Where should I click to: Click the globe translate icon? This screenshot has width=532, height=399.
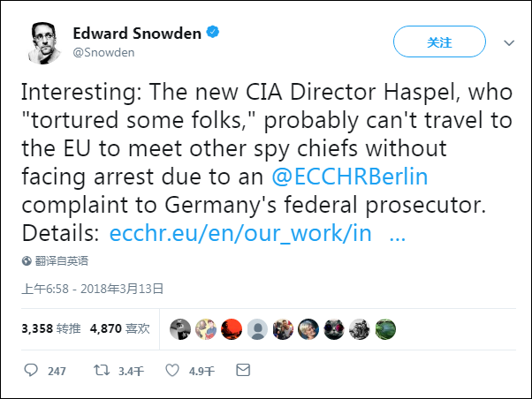[x=27, y=261]
